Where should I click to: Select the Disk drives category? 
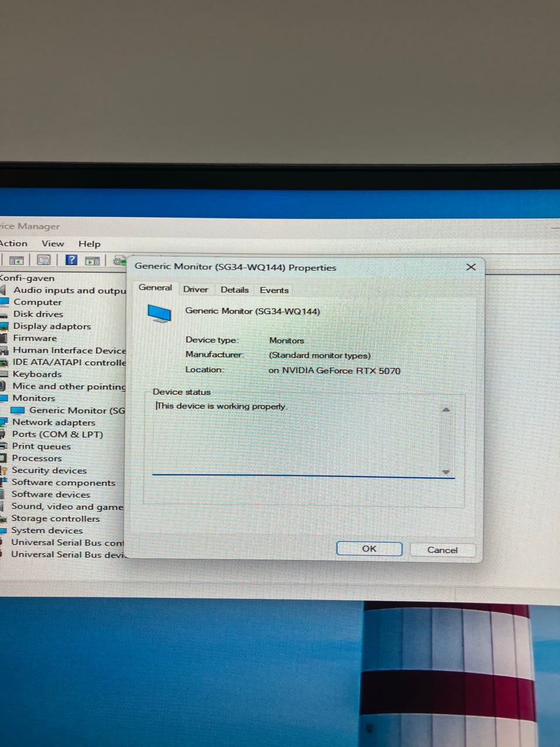coord(38,314)
